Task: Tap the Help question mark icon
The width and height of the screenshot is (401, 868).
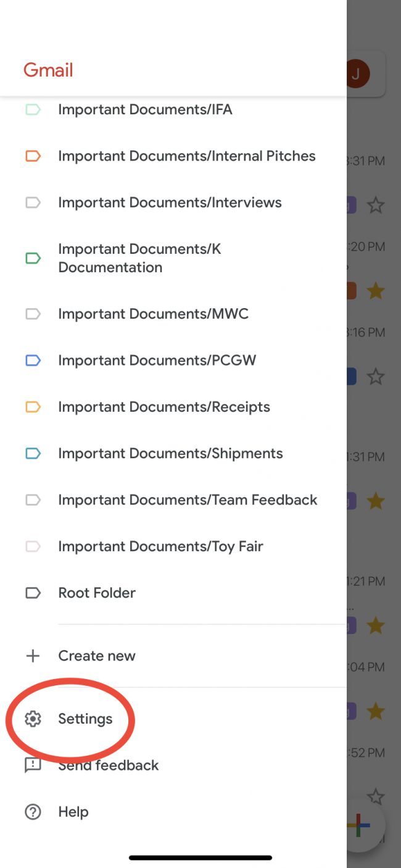Action: pos(33,812)
